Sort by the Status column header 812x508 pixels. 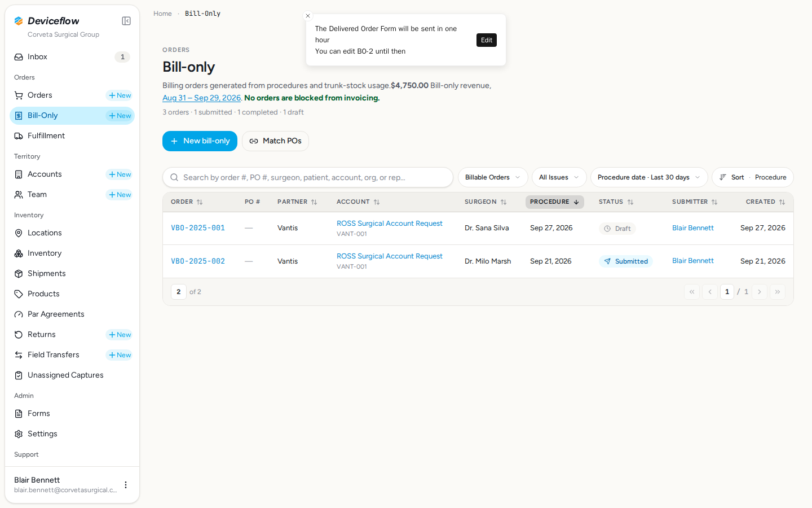[616, 202]
